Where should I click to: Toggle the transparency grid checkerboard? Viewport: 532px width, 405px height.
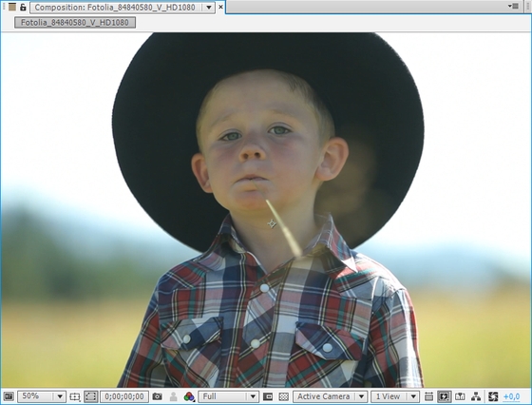point(284,396)
